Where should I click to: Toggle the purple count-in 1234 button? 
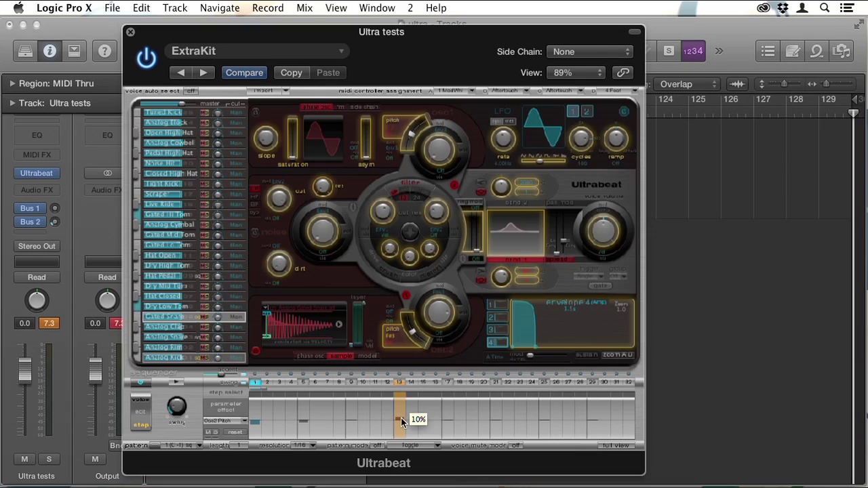pyautogui.click(x=692, y=52)
